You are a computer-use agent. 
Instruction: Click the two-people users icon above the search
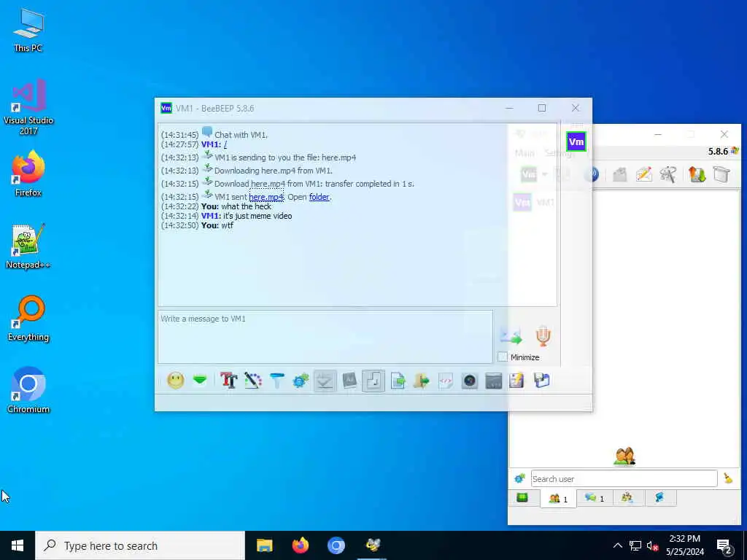click(x=624, y=456)
